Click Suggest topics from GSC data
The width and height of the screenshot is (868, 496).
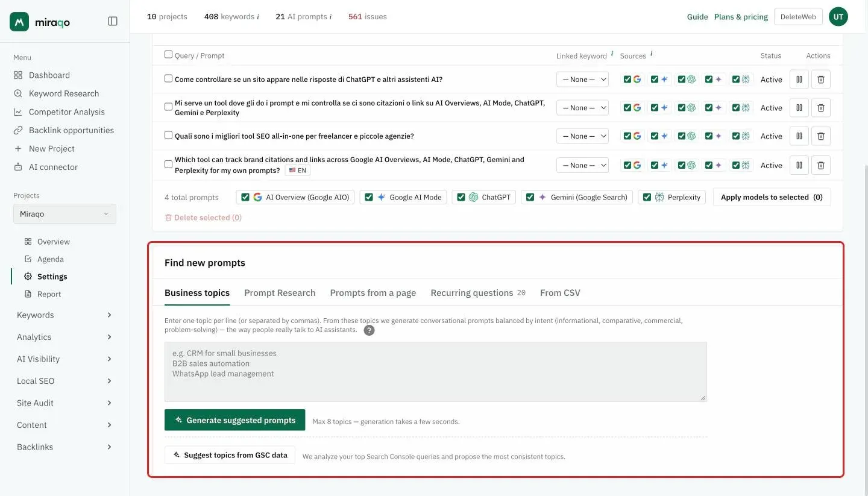[230, 455]
